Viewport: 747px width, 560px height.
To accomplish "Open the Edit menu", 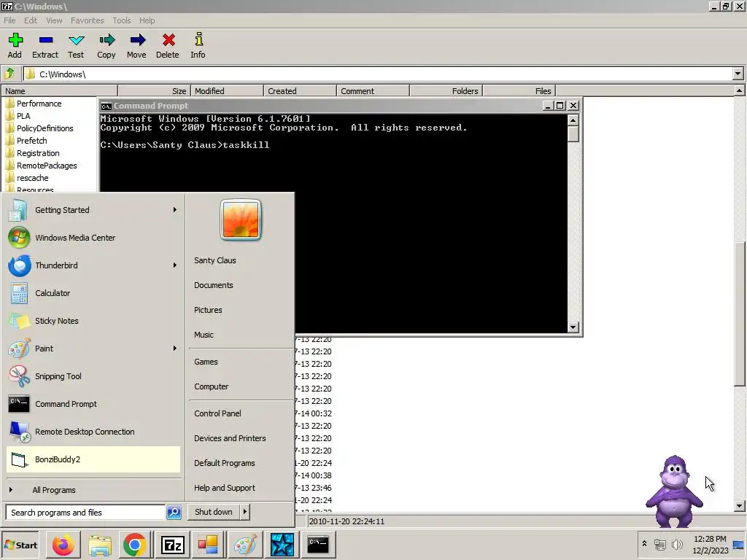I will coord(31,20).
